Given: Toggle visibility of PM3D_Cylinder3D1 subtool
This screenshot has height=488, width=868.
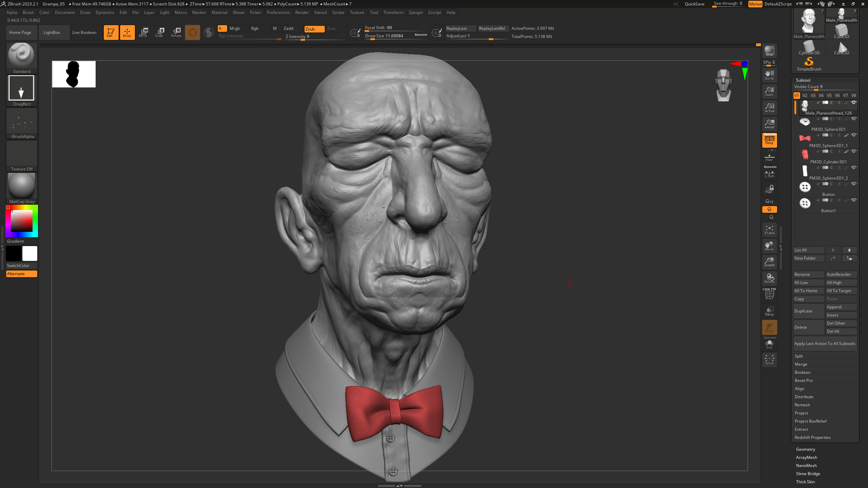Looking at the screenshot, I should [x=854, y=151].
